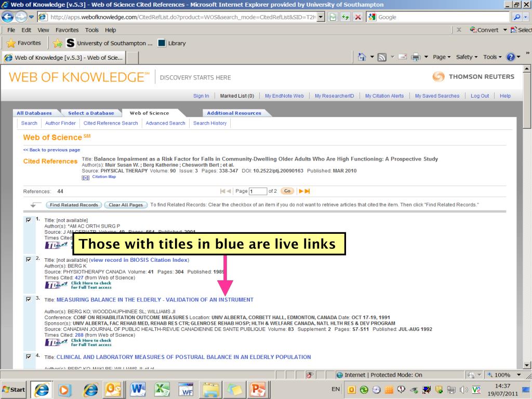
Task: Click the Print icon in command bar
Action: coord(416,57)
